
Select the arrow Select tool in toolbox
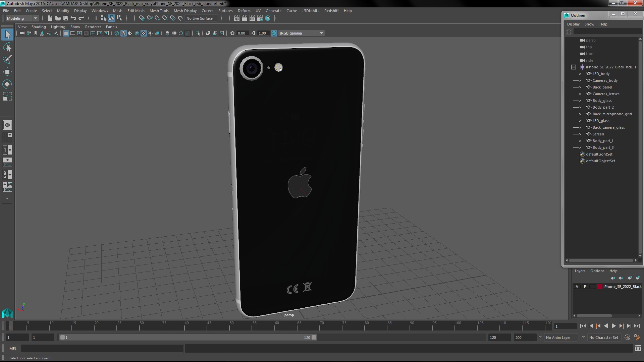7,35
